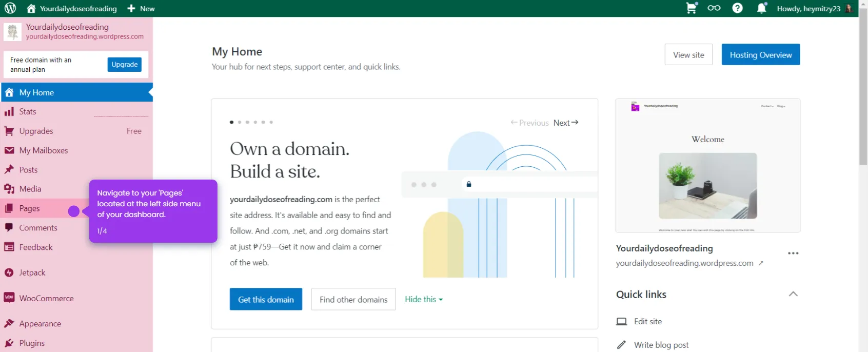Click Get this domain button
The image size is (868, 352).
[266, 299]
